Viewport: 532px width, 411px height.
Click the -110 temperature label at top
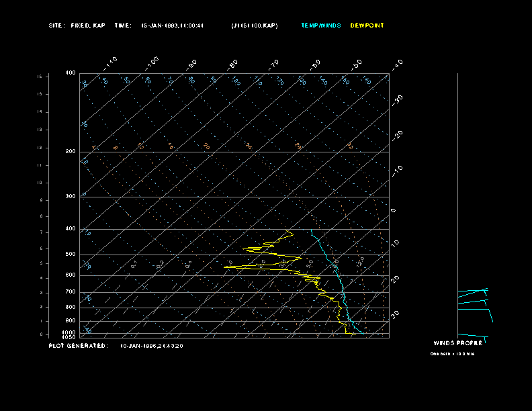[x=111, y=62]
